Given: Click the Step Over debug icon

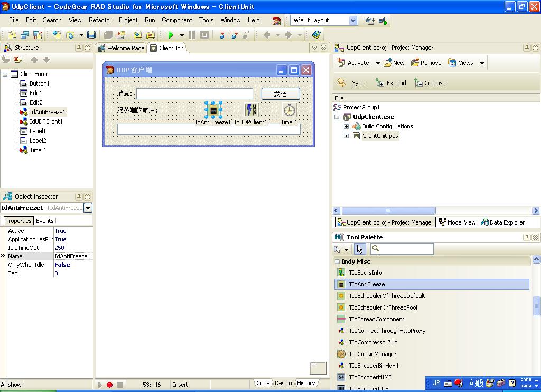Looking at the screenshot, I should [x=234, y=35].
